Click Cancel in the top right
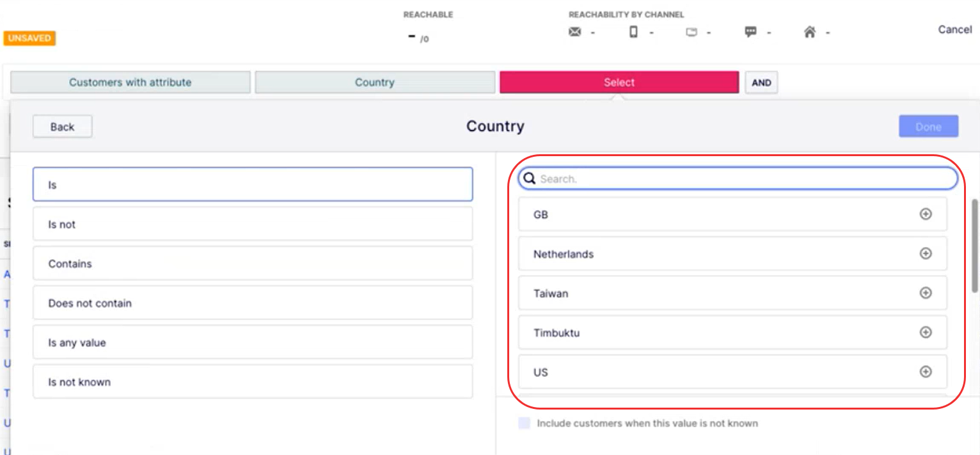 tap(954, 29)
